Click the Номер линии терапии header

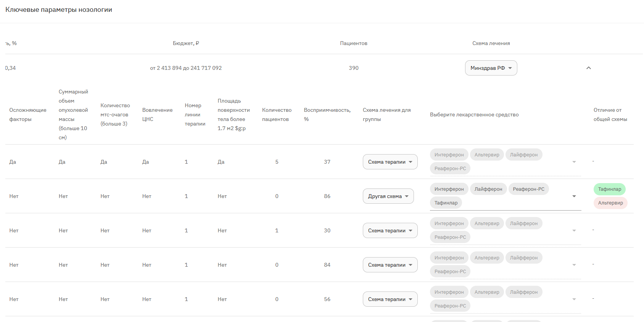point(195,114)
